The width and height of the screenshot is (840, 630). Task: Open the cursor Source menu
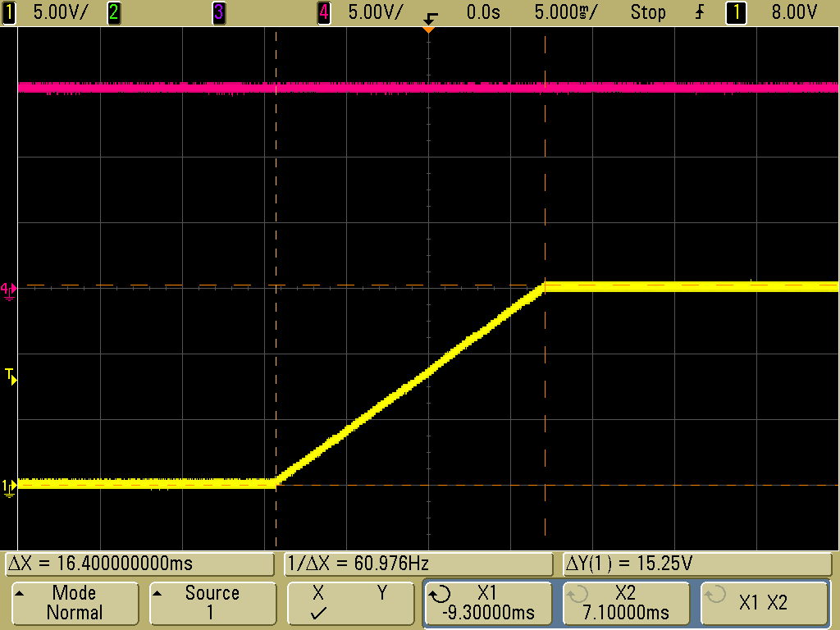pos(211,603)
